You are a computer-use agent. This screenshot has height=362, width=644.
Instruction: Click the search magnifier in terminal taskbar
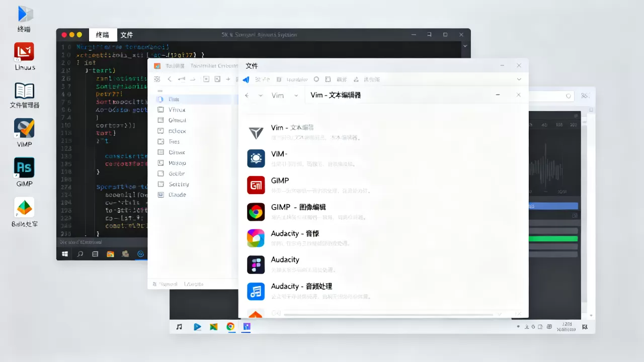[80, 254]
